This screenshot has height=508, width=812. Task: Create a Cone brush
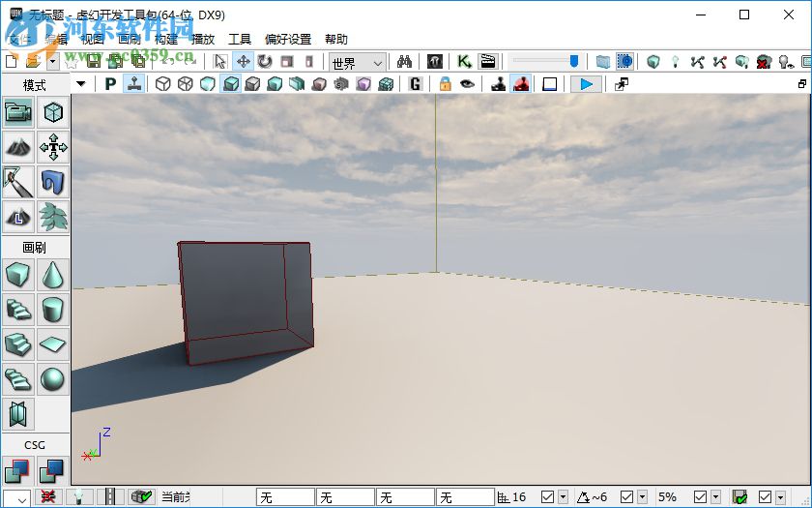tap(52, 277)
